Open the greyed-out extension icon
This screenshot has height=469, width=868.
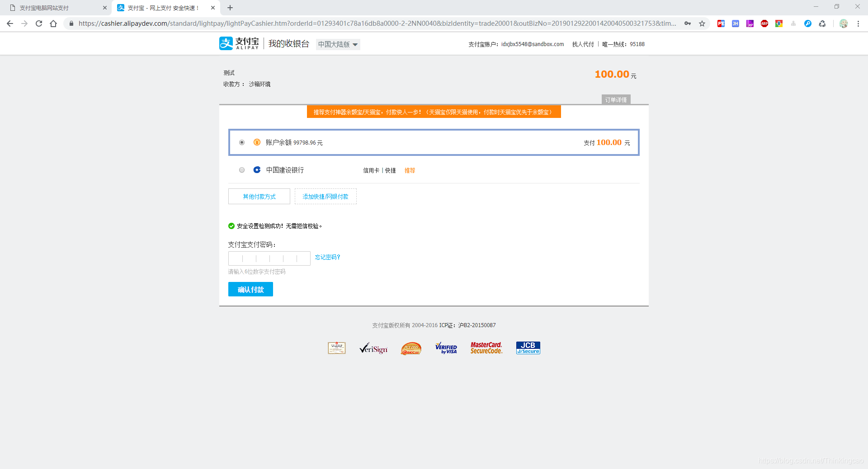[x=793, y=23]
